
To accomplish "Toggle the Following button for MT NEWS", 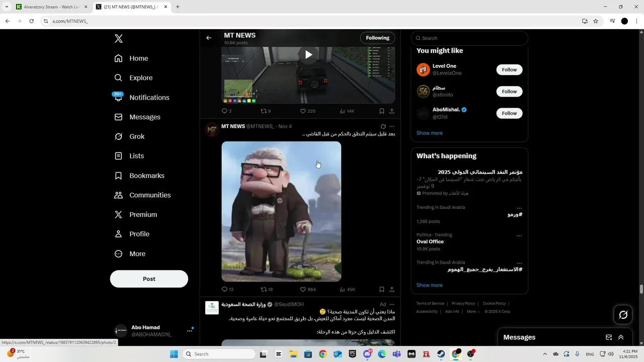I will (x=378, y=38).
